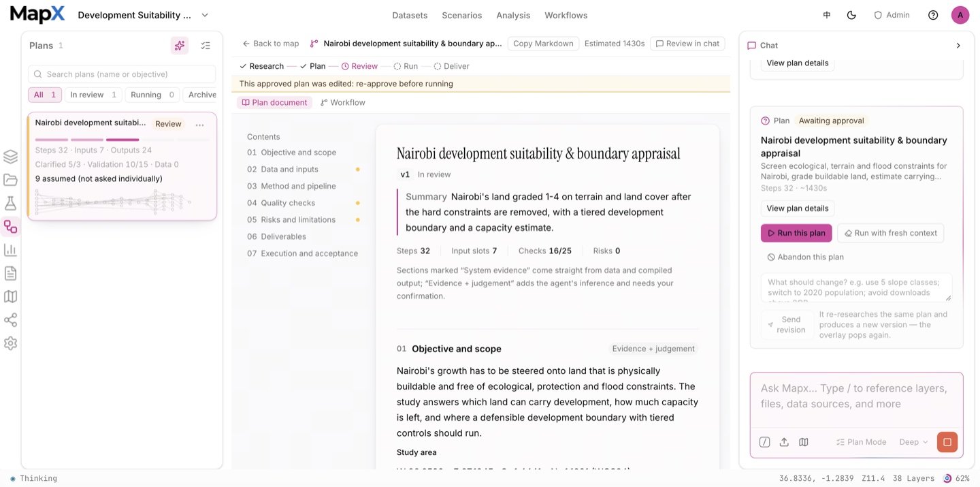Toggle dark mode moon icon
The width and height of the screenshot is (980, 487).
(x=851, y=15)
